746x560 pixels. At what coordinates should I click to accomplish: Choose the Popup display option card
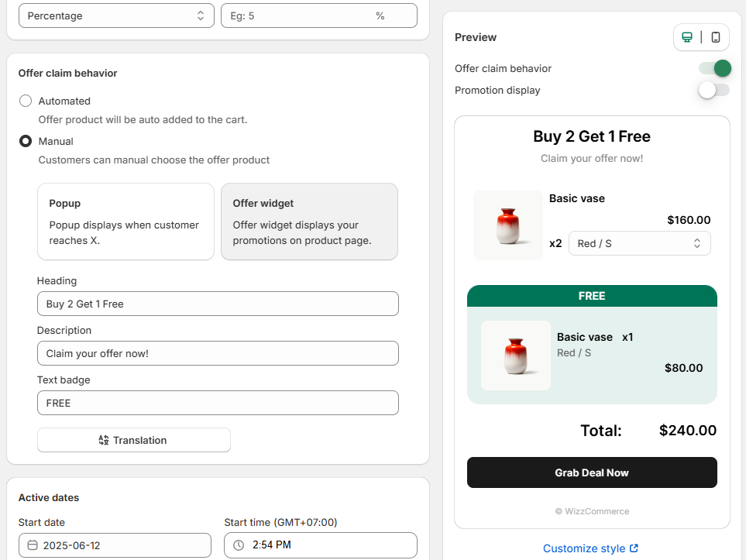(x=126, y=222)
